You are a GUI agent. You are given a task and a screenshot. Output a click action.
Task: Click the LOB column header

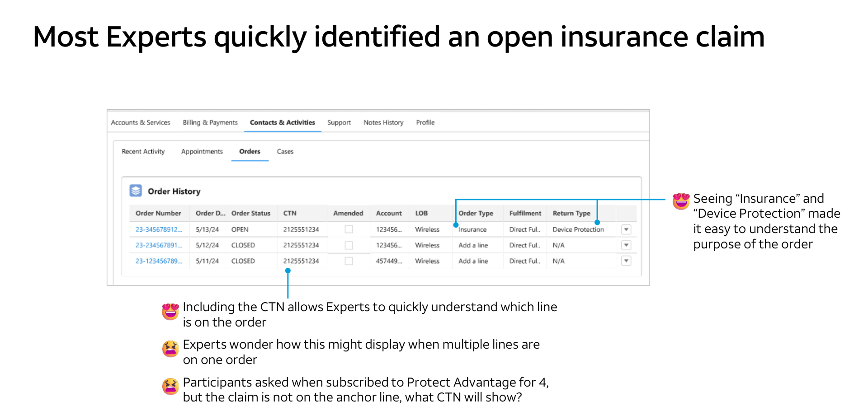(x=421, y=213)
